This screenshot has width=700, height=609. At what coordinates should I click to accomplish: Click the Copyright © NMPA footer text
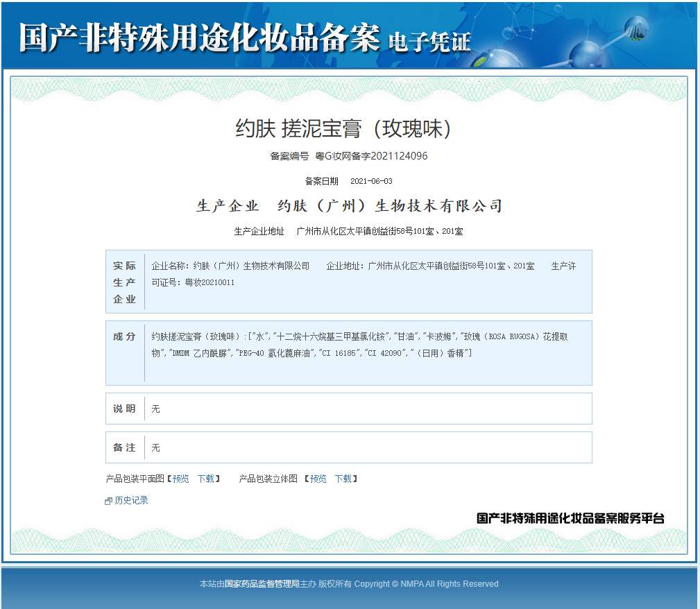[427, 583]
